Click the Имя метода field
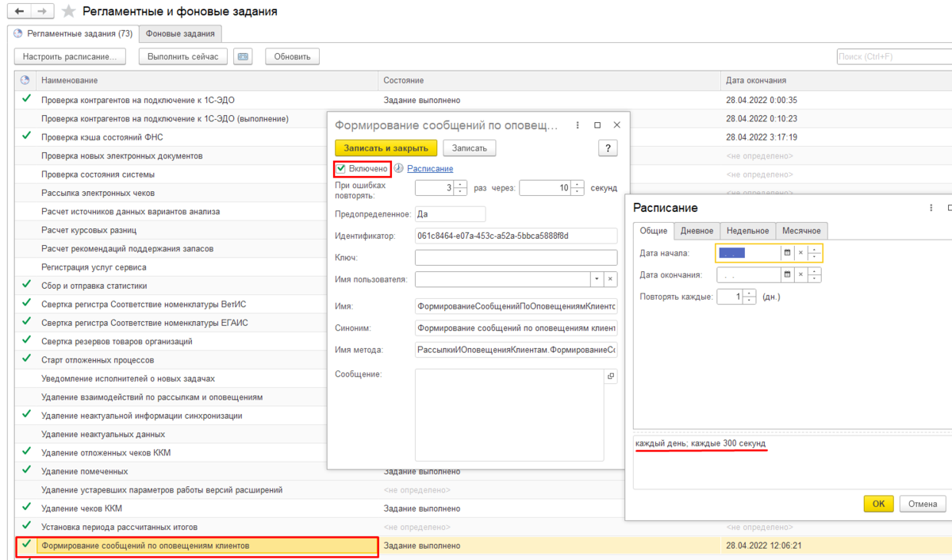The height and width of the screenshot is (560, 952). coord(516,350)
